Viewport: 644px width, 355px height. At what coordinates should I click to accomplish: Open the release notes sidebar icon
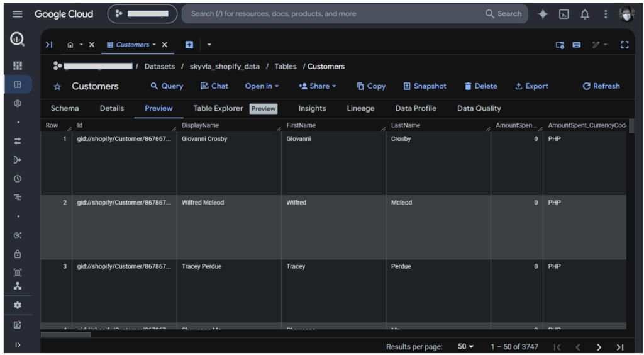[17, 325]
